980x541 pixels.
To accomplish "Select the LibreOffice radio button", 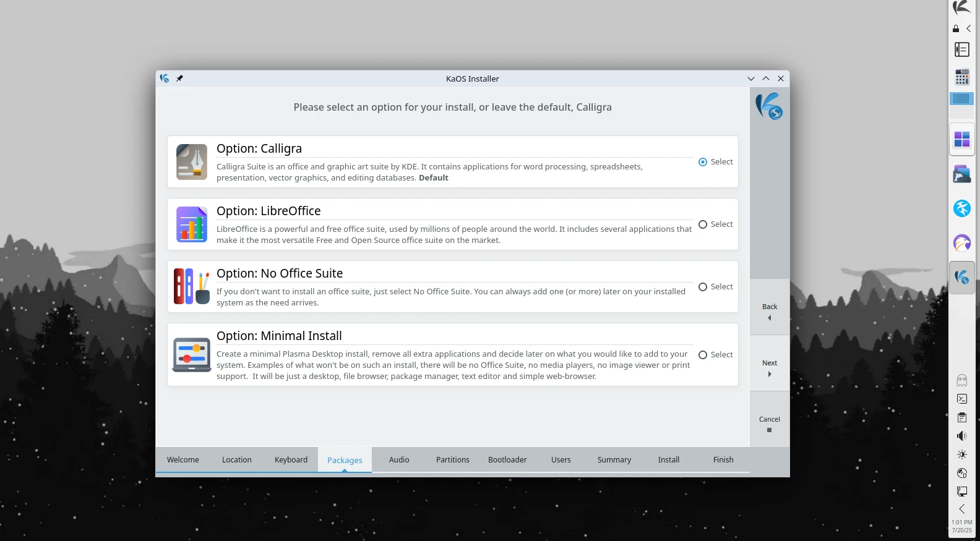I will point(703,224).
